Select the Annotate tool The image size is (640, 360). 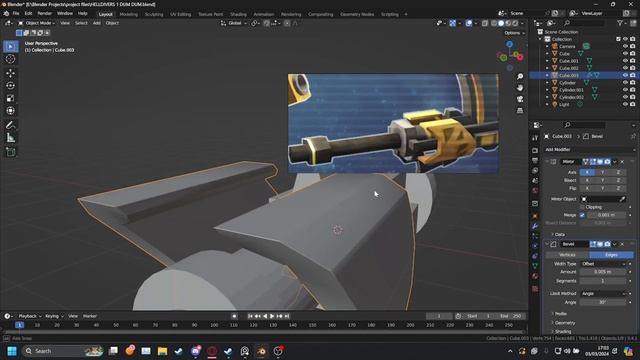[x=11, y=125]
